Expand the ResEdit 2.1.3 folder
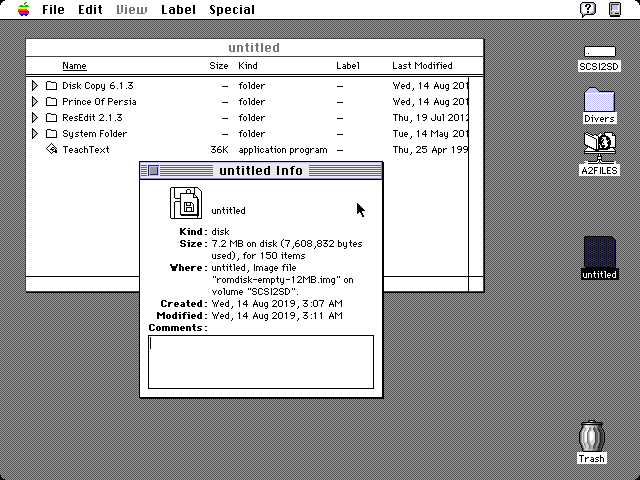The width and height of the screenshot is (640, 480). pyautogui.click(x=35, y=118)
